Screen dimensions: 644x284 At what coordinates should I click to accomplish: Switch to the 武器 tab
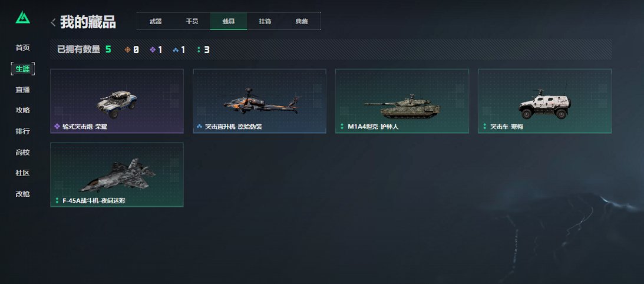156,21
